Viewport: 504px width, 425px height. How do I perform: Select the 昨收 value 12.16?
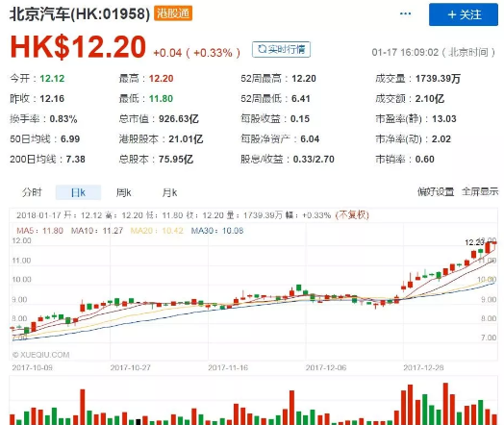(52, 99)
